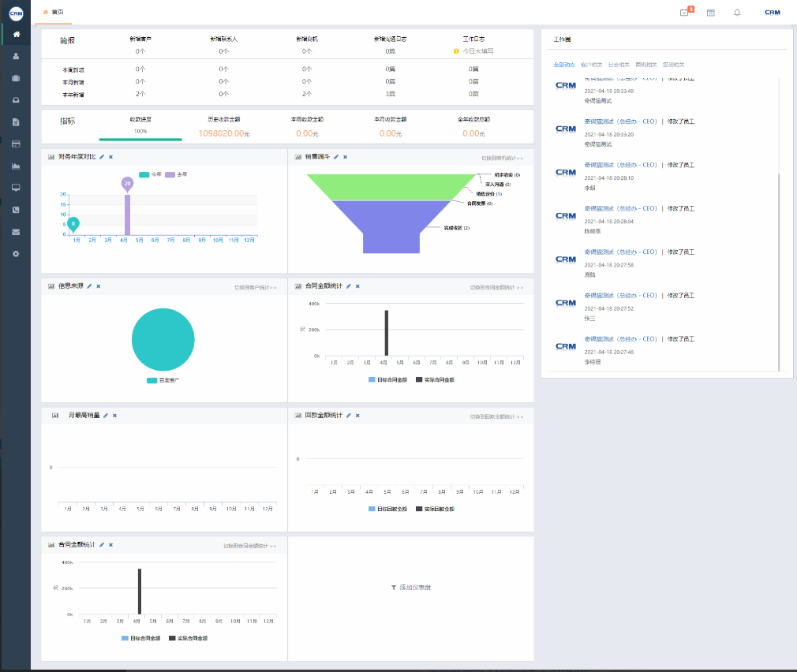Toggle 百度推广 legend in the pie chart
Screen dimensions: 797x672
(163, 380)
